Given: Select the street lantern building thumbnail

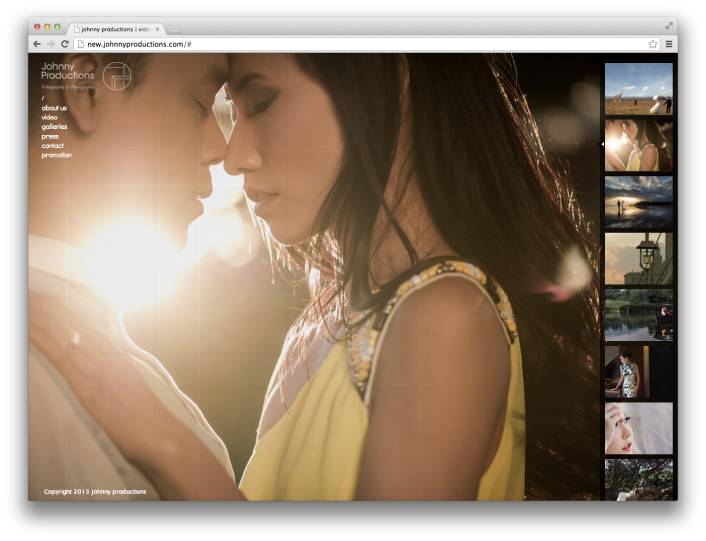Looking at the screenshot, I should tap(638, 259).
